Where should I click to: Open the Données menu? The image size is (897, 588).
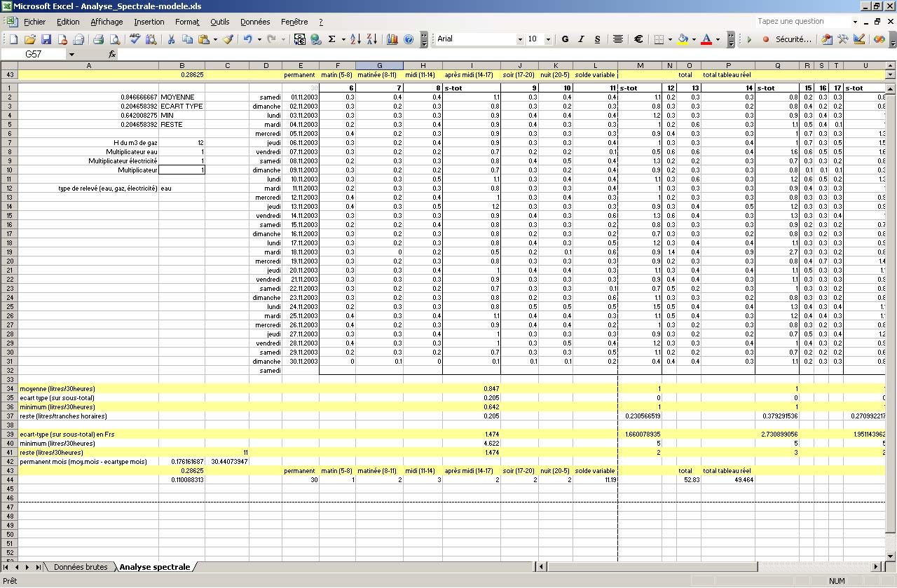(x=255, y=22)
